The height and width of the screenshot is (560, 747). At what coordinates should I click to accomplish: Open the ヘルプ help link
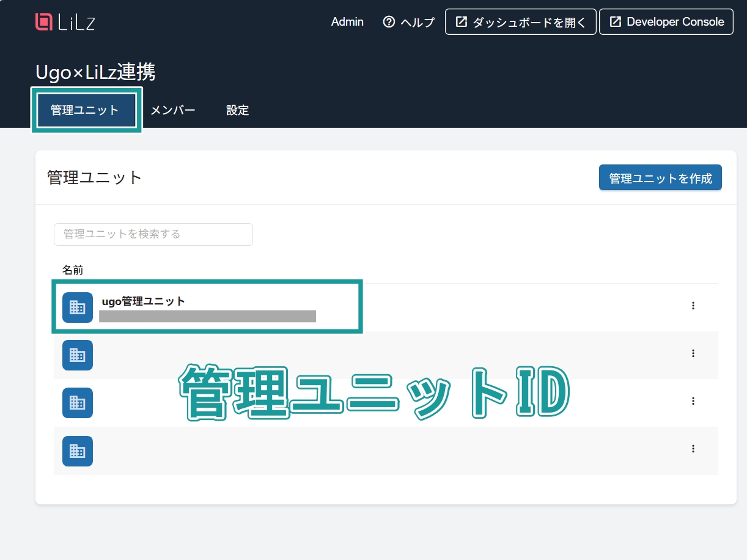(x=408, y=22)
